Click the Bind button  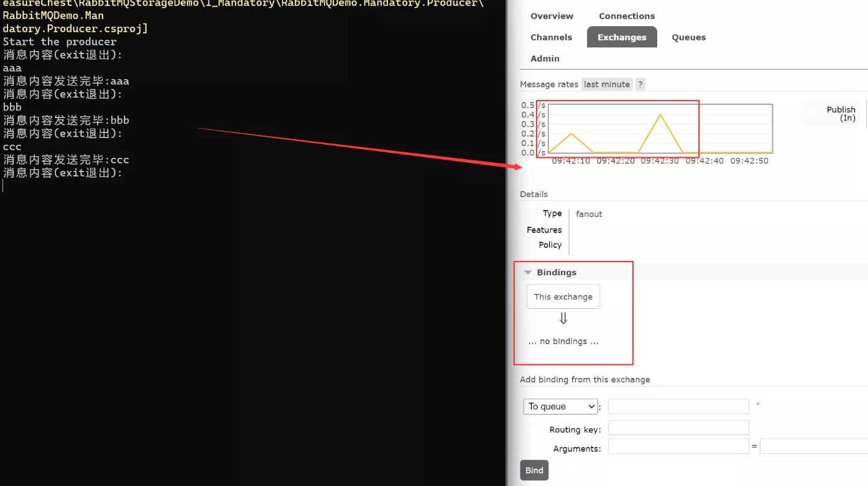tap(534, 470)
